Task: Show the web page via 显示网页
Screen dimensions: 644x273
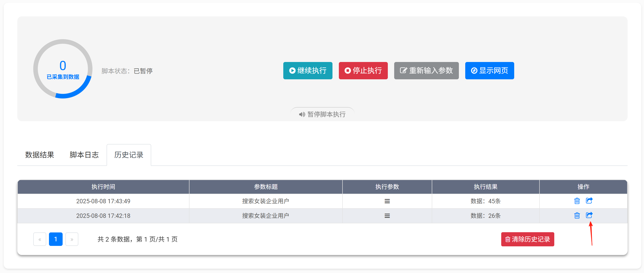Action: [x=489, y=71]
